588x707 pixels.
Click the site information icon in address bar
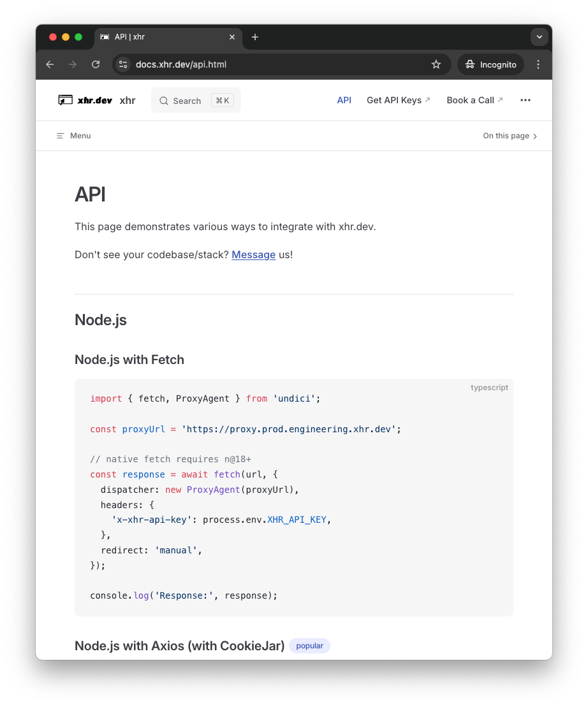[x=124, y=64]
